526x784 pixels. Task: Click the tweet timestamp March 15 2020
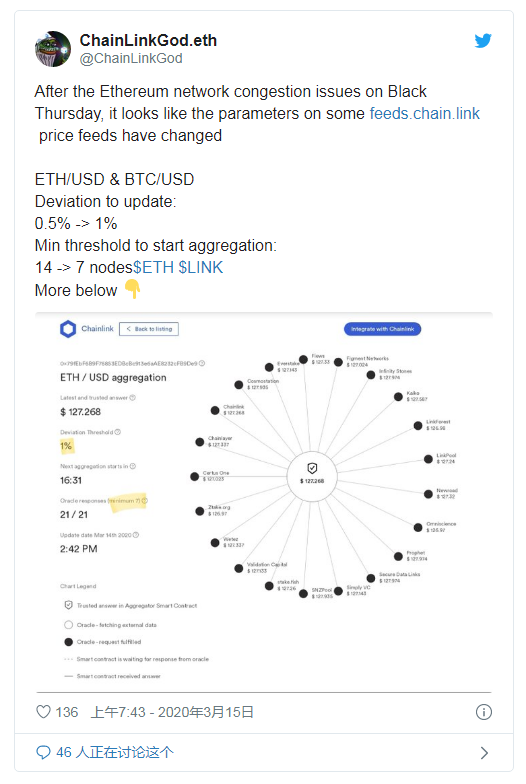[172, 712]
